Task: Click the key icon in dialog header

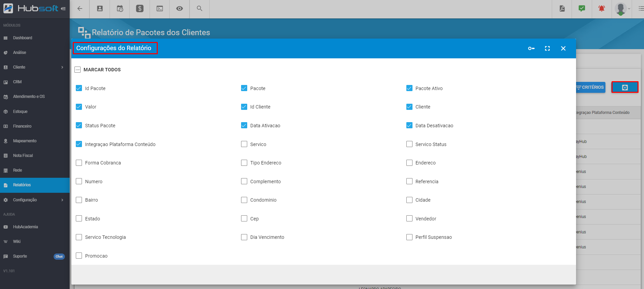Action: tap(531, 48)
